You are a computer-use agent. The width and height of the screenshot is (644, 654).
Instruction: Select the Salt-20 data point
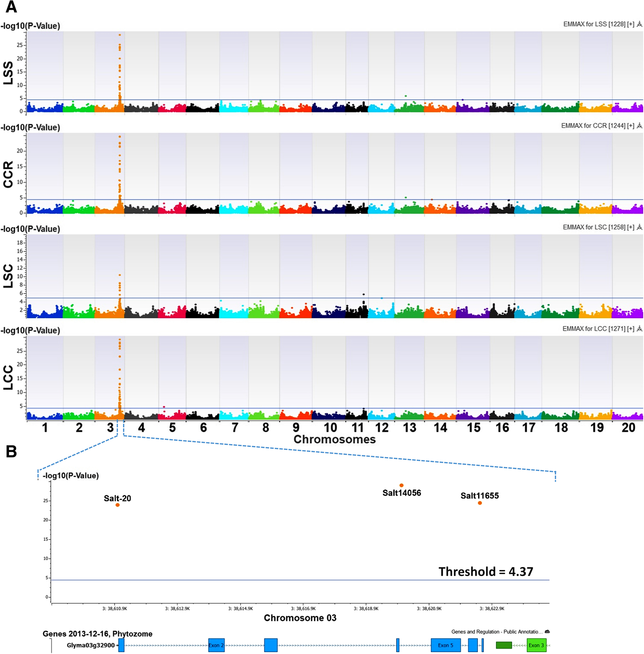pyautogui.click(x=117, y=505)
